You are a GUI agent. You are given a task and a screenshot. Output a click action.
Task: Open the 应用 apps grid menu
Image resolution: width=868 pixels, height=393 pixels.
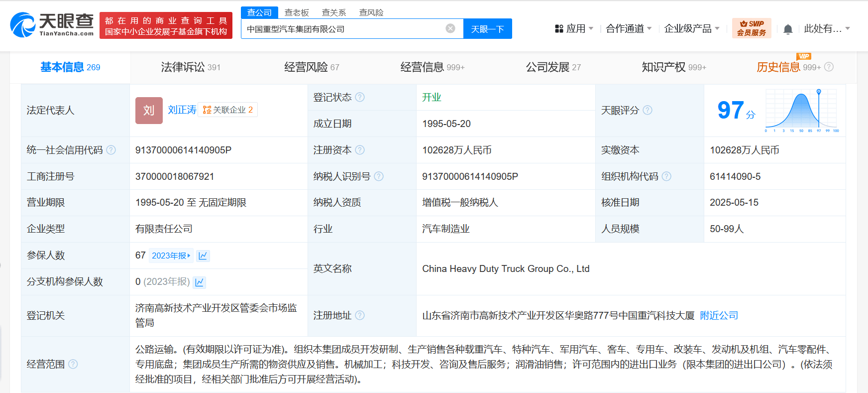[574, 28]
